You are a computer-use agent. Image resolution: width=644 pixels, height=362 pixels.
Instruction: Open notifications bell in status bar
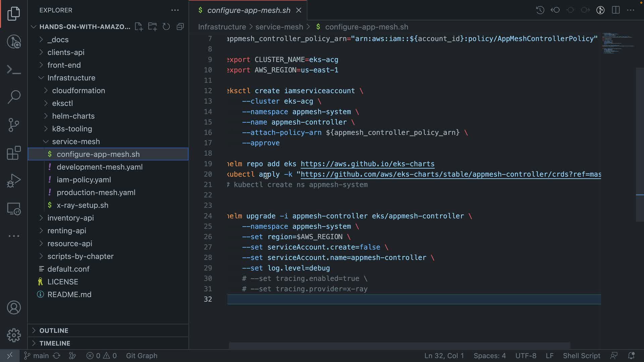click(x=631, y=356)
